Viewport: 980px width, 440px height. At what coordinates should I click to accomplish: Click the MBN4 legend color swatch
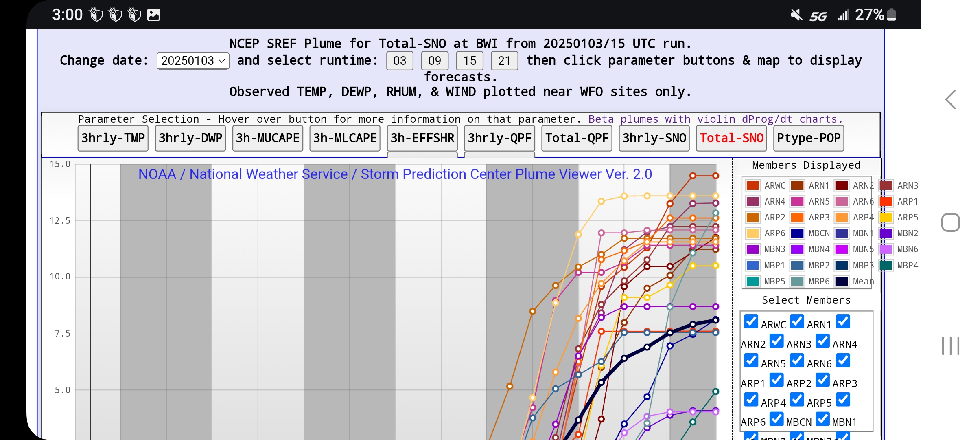point(797,249)
